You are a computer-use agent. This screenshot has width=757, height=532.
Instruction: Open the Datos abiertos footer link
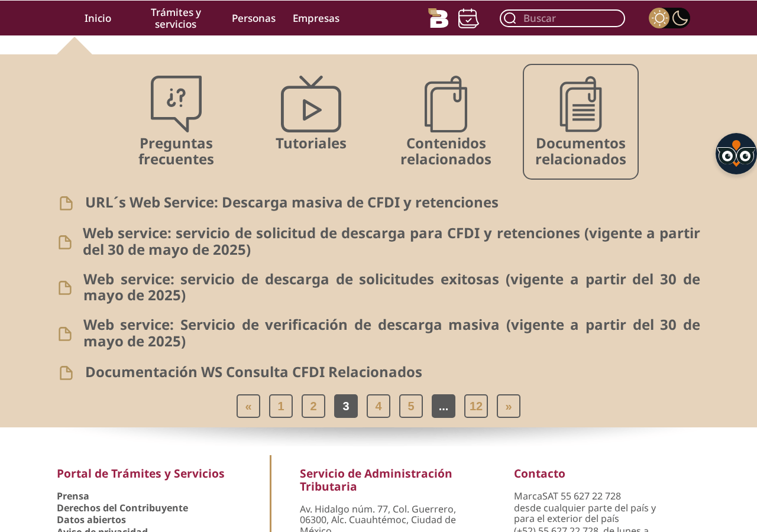pyautogui.click(x=91, y=520)
